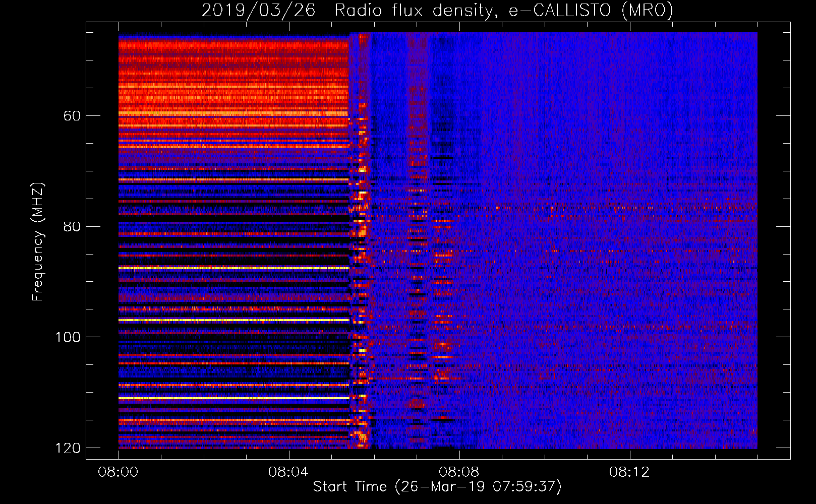This screenshot has width=816, height=504.
Task: Click the 'Start Time (26-Mar-19 07:59:37)' axis label
Action: (x=437, y=487)
